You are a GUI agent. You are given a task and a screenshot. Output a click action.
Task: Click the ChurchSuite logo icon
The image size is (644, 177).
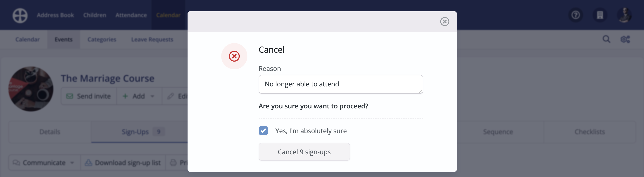[20, 15]
